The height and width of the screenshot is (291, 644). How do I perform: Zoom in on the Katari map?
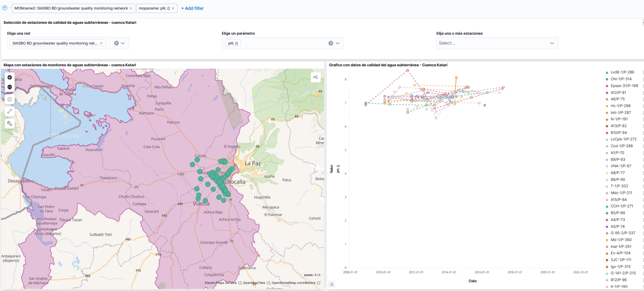click(x=10, y=78)
